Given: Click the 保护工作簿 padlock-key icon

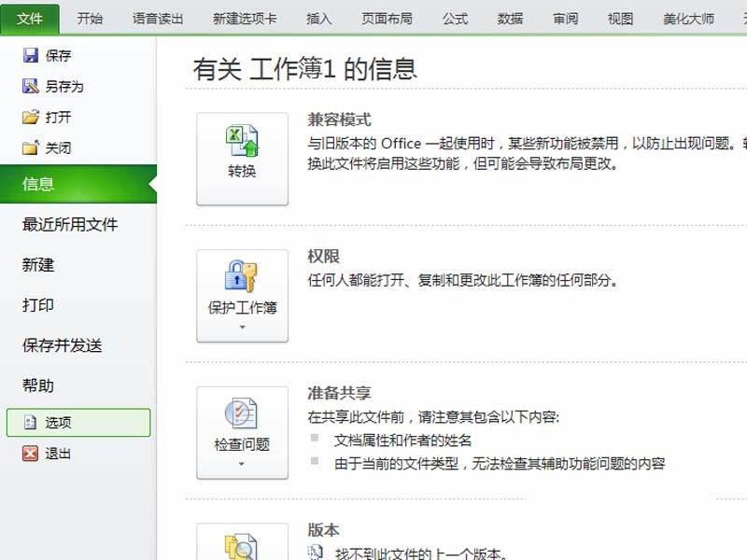Looking at the screenshot, I should 242,277.
